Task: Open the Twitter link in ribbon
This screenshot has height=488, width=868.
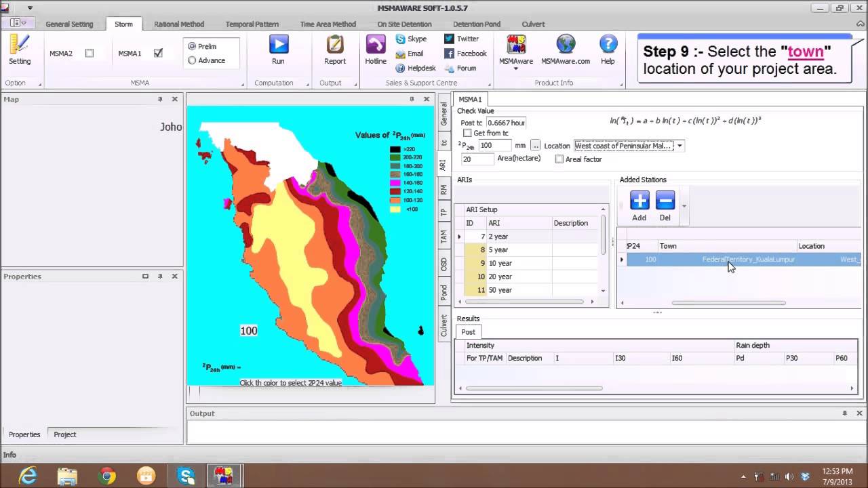Action: point(449,39)
